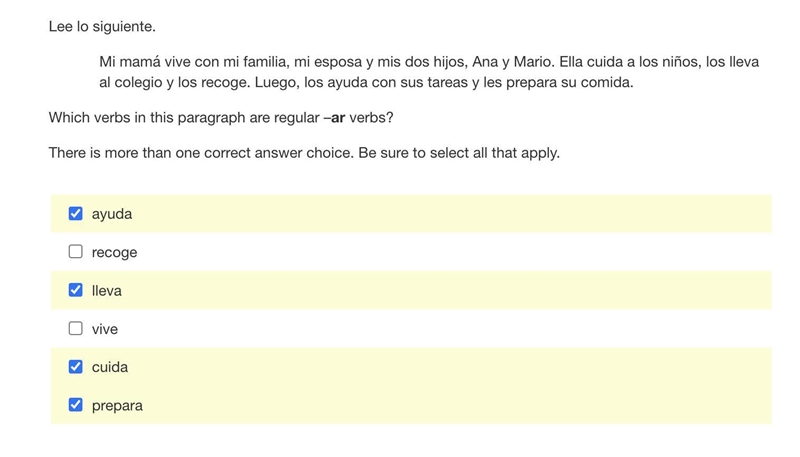Screen dimensions: 800x457
Task: Click the 'ayuda' answer label
Action: coord(112,214)
